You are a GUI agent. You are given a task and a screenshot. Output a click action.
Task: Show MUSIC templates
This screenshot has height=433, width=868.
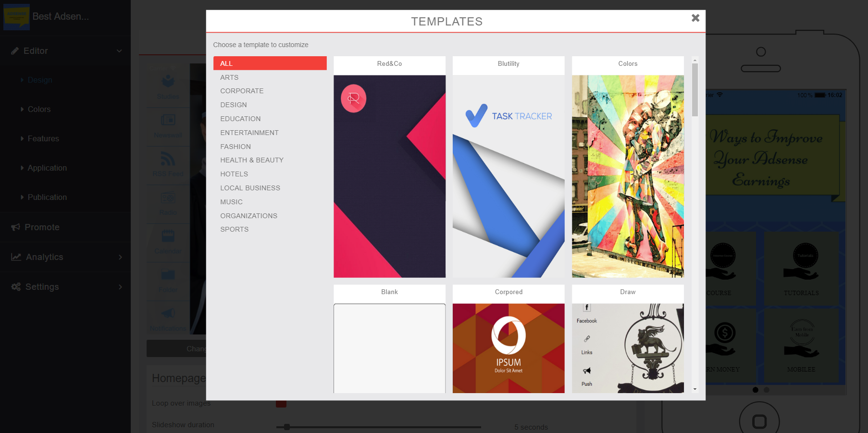pos(231,202)
